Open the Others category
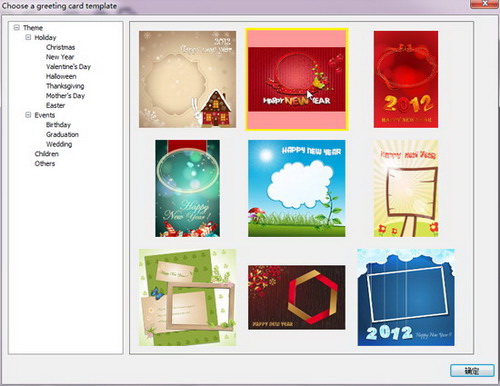Viewport: 500px width, 386px height. [x=45, y=163]
